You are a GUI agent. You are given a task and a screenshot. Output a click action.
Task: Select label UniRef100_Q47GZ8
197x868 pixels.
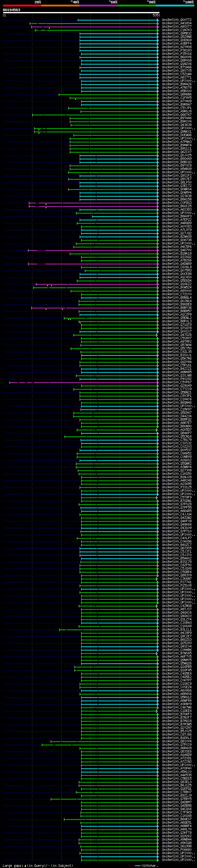[x=177, y=335]
